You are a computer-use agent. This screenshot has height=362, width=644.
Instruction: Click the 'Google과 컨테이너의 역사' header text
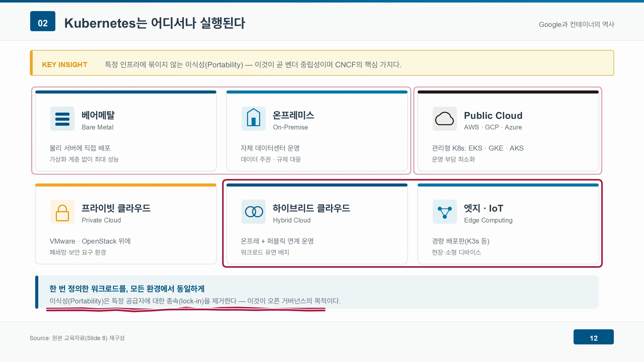click(x=576, y=24)
